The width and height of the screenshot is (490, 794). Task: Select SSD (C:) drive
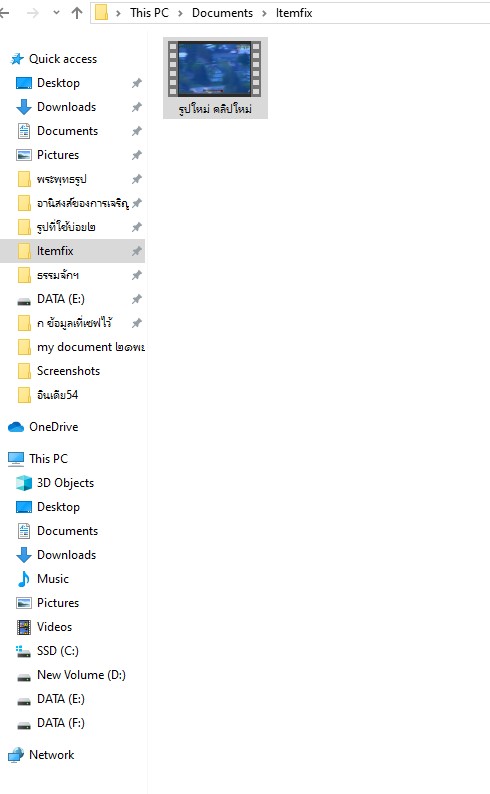click(x=57, y=651)
